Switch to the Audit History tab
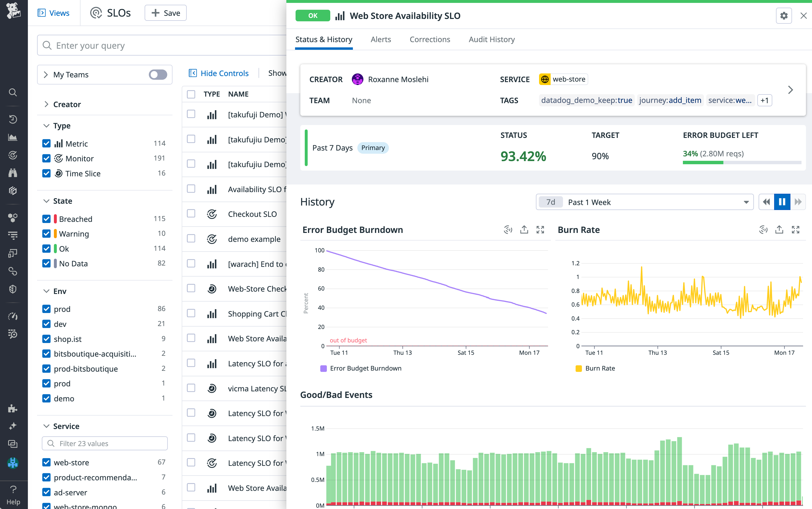812x509 pixels. click(x=491, y=39)
